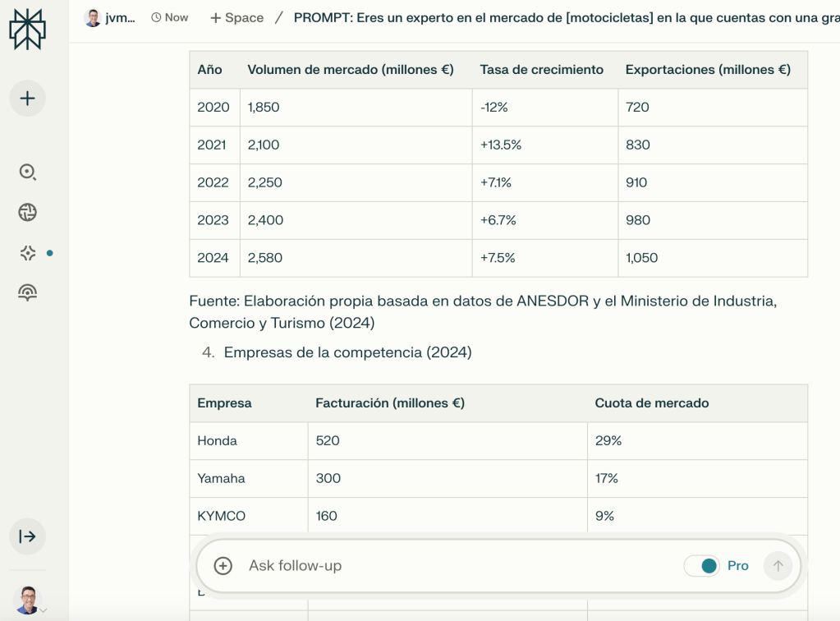Screen dimensions: 840x621
Task: Open the Library icon in sidebar
Action: [x=27, y=292]
